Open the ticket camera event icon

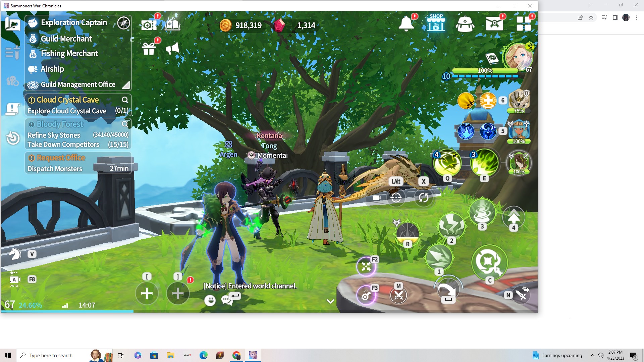click(149, 25)
